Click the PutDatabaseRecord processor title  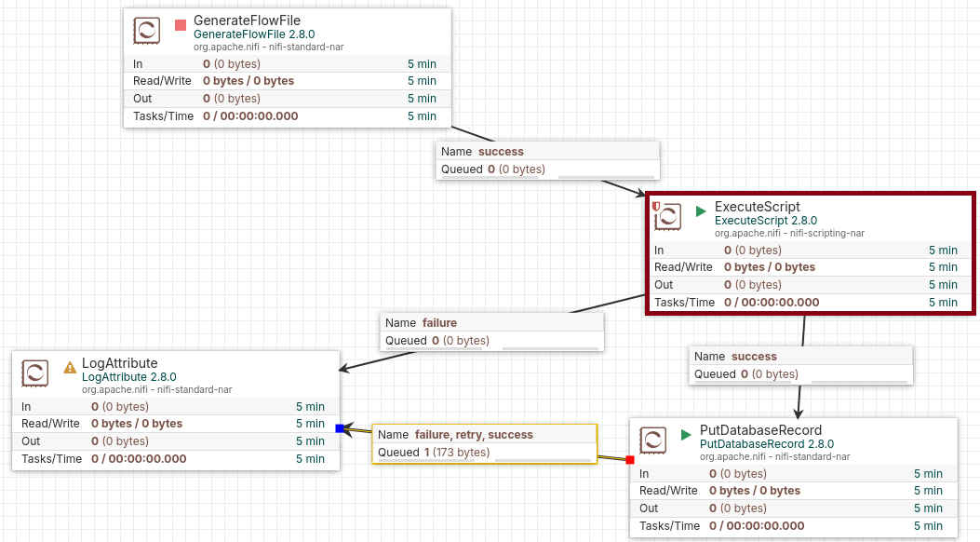click(760, 430)
